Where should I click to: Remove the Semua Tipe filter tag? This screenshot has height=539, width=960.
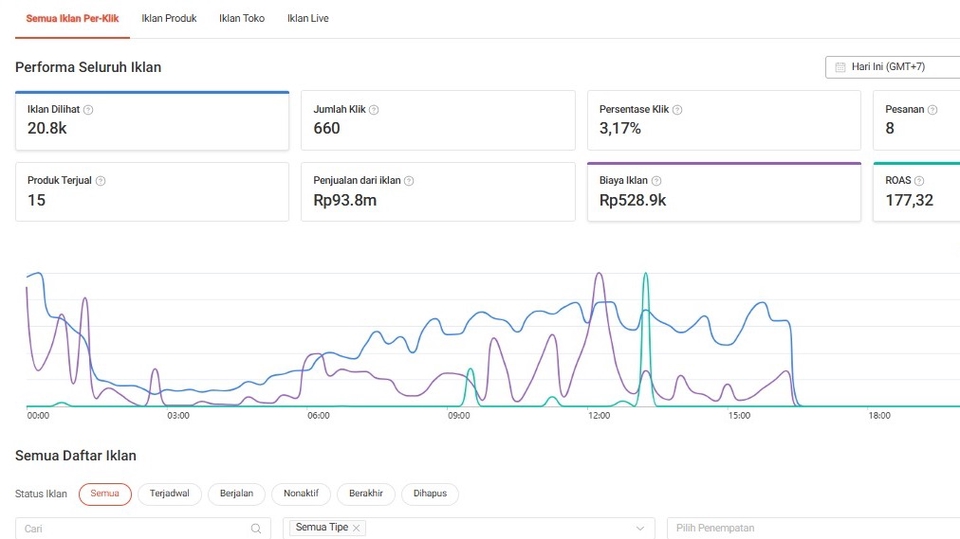click(x=356, y=528)
